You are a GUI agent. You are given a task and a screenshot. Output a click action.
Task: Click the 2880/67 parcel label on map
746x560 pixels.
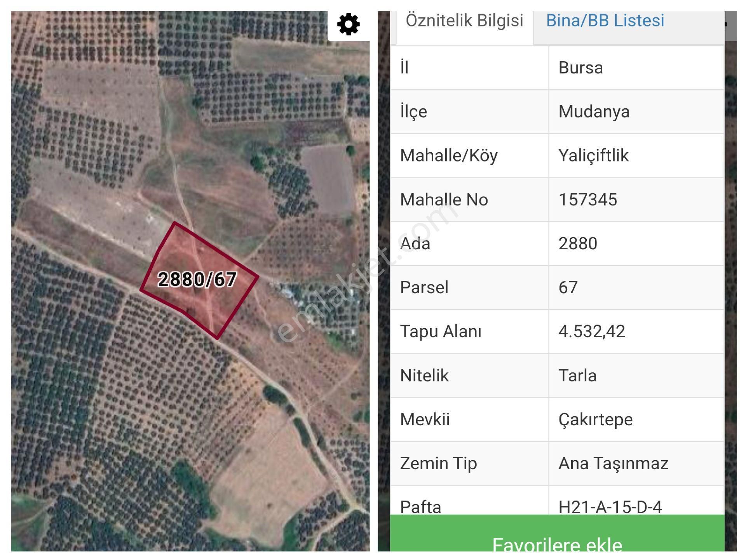pyautogui.click(x=197, y=279)
